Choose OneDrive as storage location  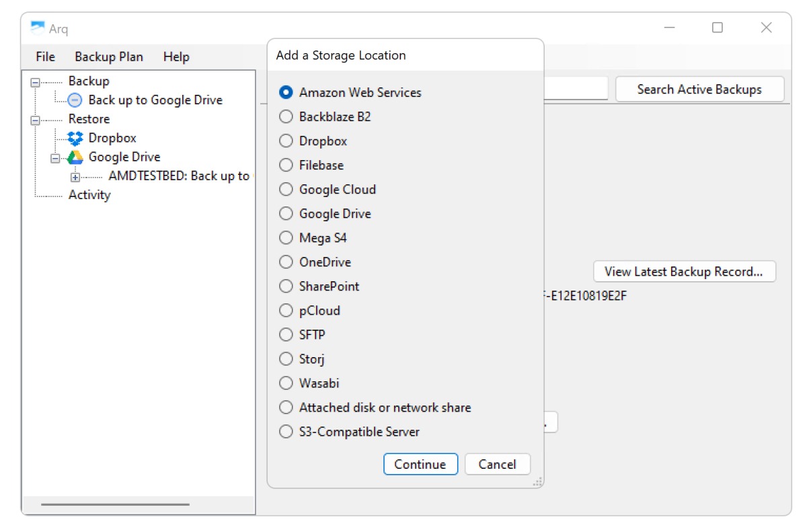(286, 262)
